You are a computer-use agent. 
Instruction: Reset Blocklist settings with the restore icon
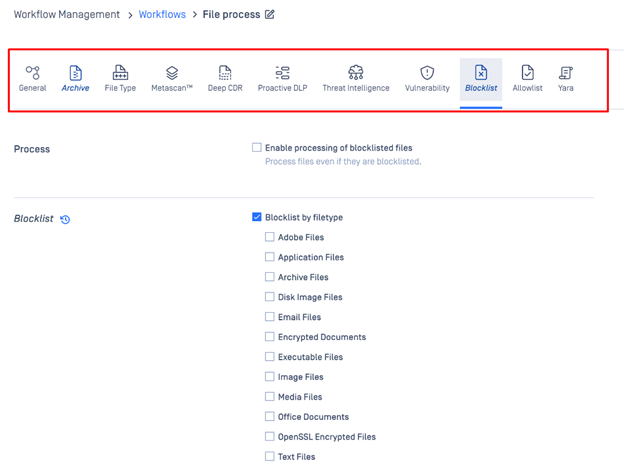click(65, 219)
